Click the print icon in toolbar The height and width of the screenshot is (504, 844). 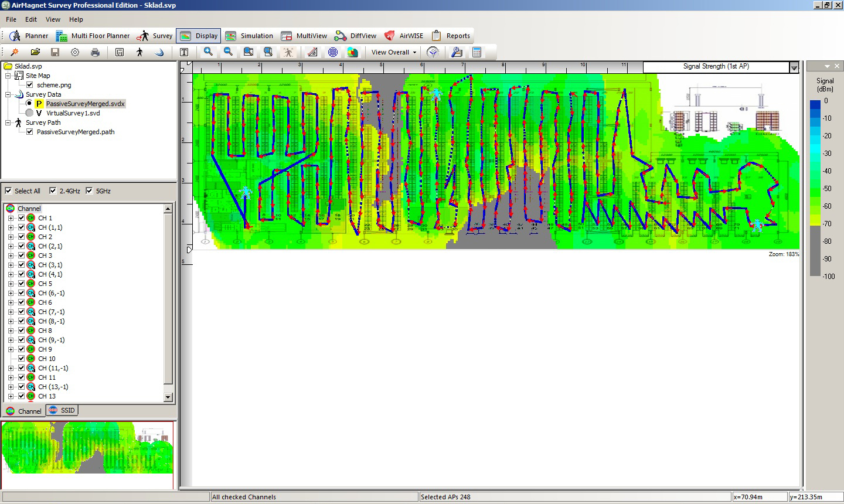click(x=95, y=52)
